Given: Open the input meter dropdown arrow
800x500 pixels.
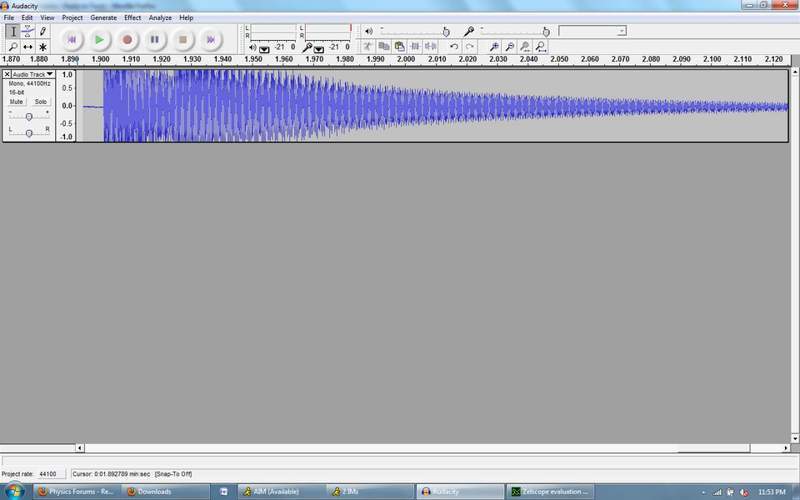Looking at the screenshot, I should (319, 49).
